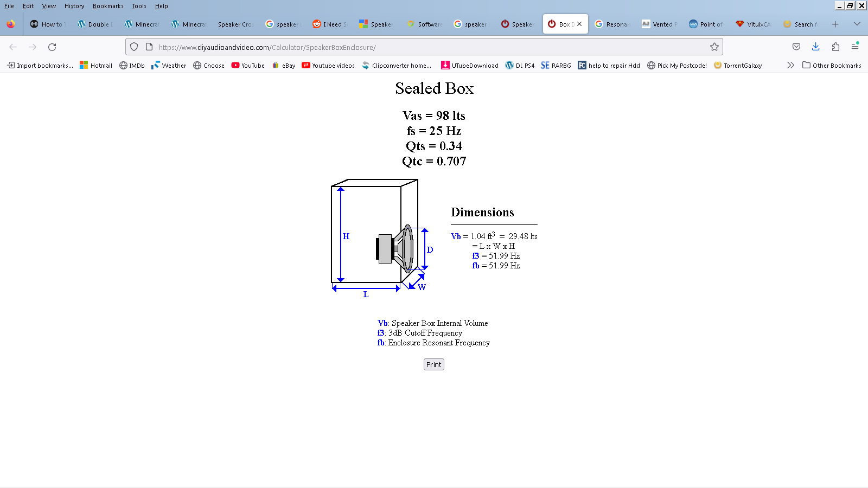The image size is (868, 488).
Task: Click the Import bookmarks bookmark
Action: point(40,65)
